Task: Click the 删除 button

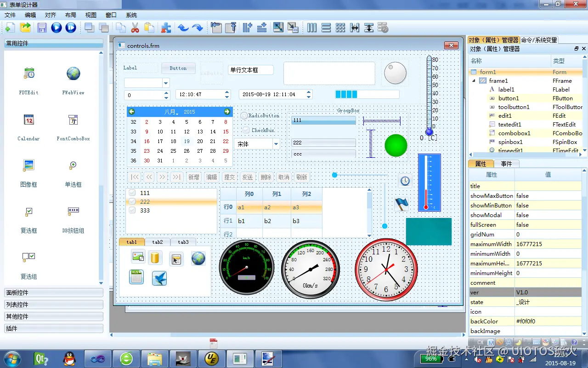Action: click(x=266, y=177)
